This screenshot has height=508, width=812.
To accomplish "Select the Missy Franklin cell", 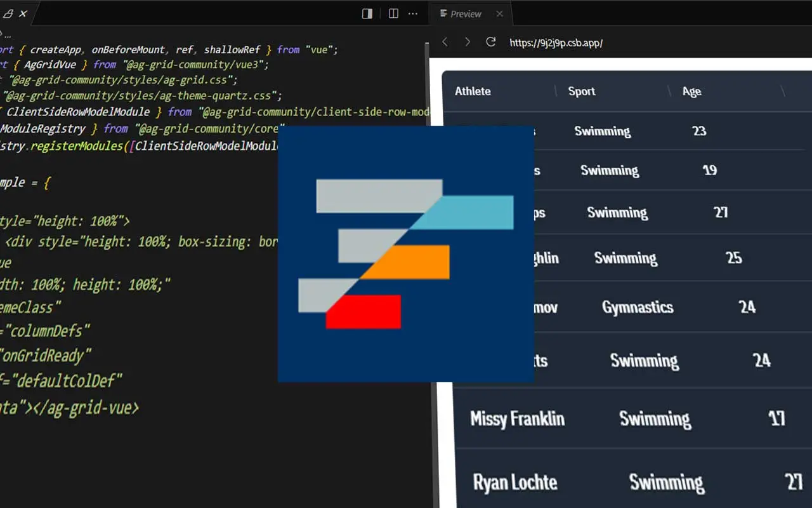I will 517,418.
